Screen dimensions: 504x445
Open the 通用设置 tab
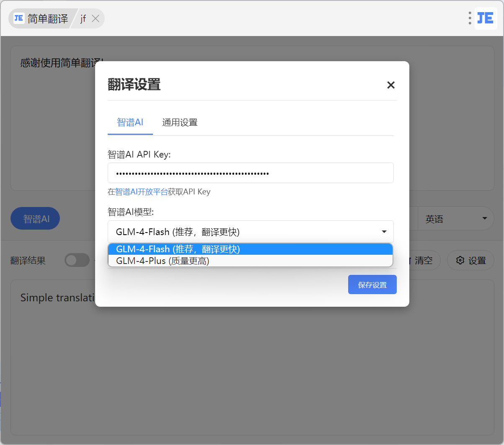180,122
